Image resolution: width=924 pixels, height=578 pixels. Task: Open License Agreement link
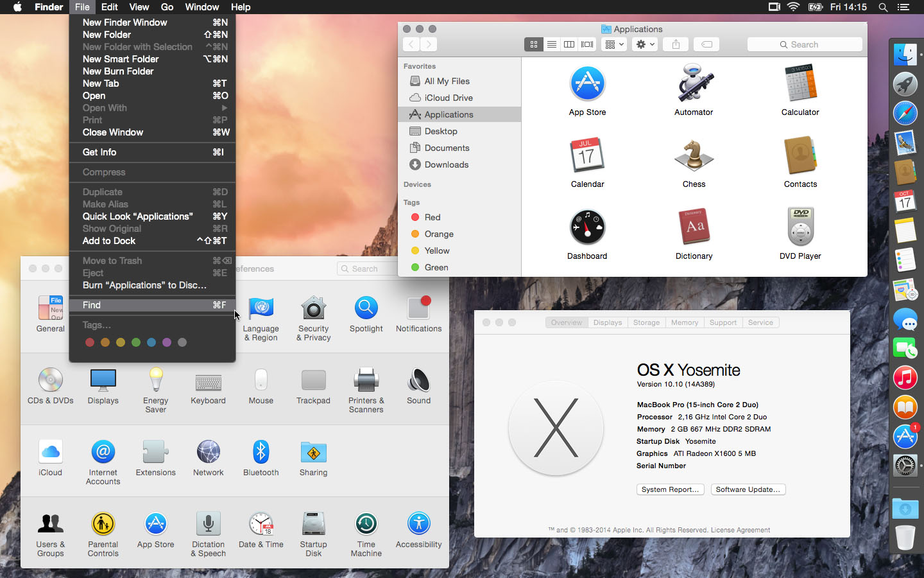740,530
